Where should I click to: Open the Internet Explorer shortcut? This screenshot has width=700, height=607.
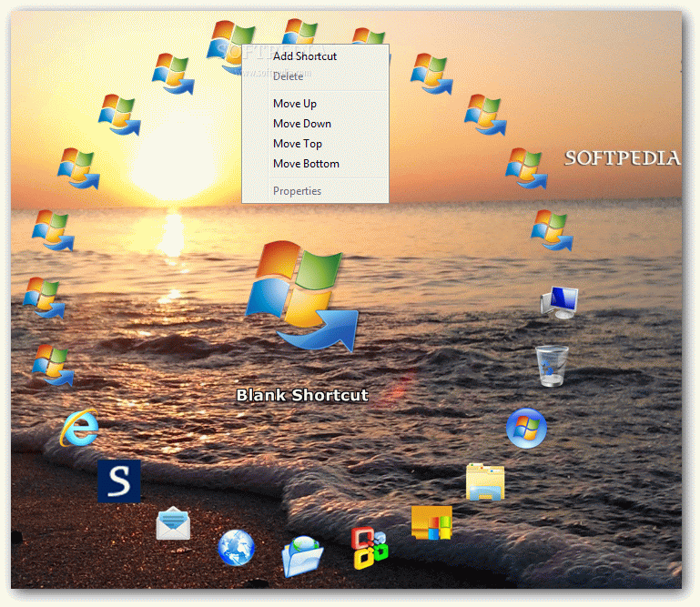tap(80, 428)
